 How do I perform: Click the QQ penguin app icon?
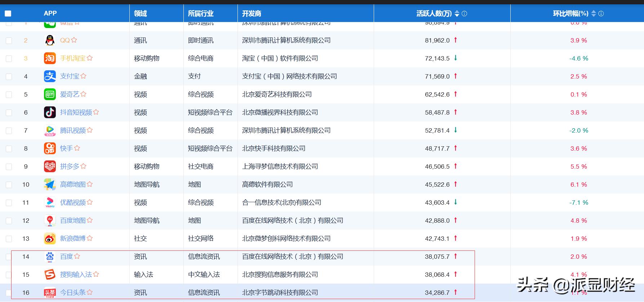pos(50,40)
